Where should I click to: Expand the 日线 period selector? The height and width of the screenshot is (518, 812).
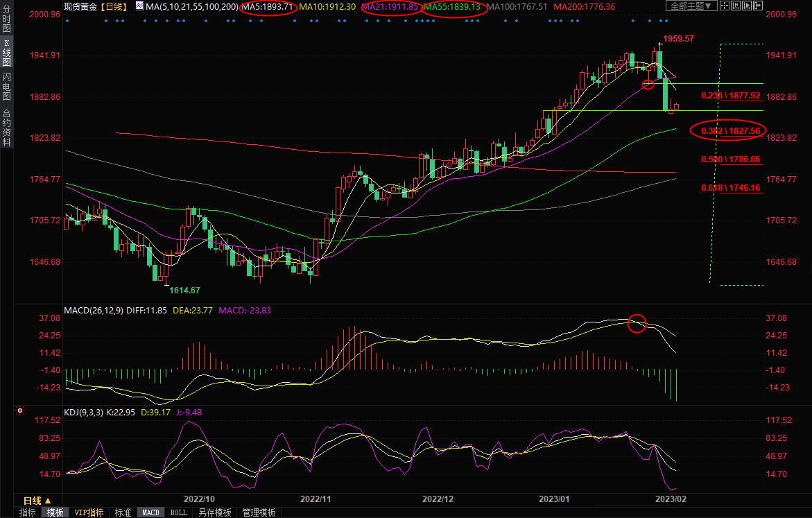coord(37,500)
